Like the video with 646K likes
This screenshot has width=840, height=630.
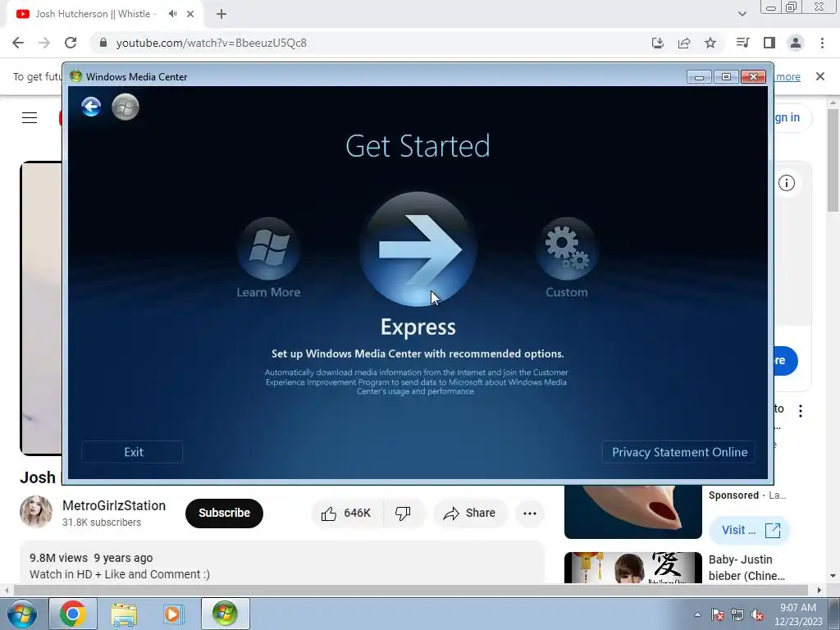346,514
